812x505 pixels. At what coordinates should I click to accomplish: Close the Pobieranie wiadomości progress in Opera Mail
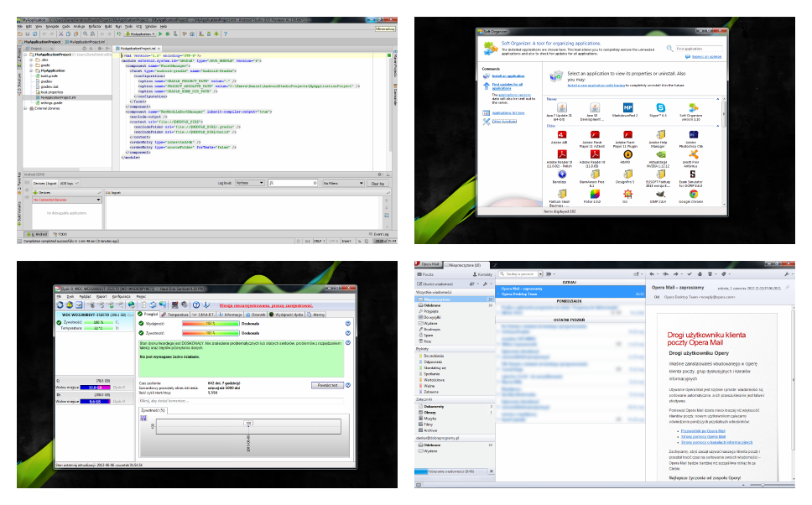pyautogui.click(x=492, y=471)
